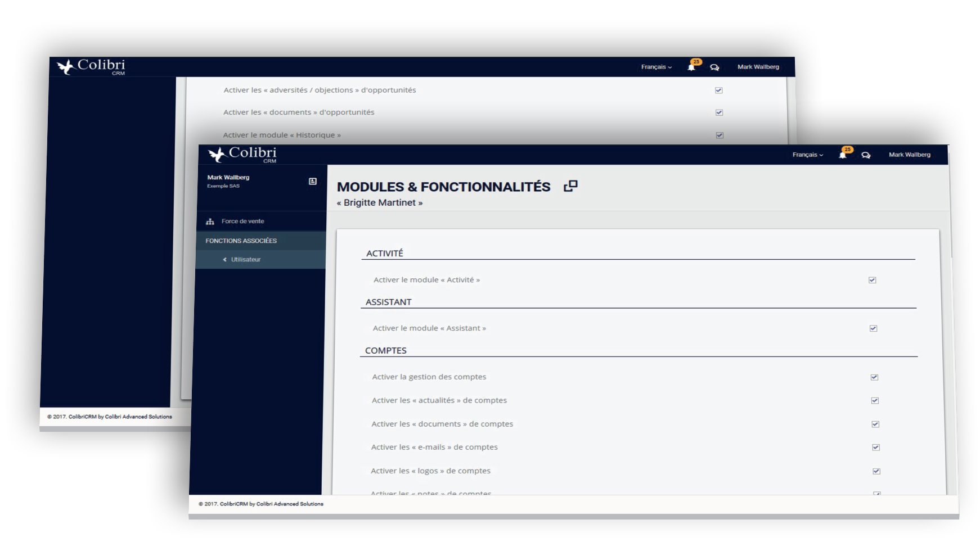The image size is (980, 551).
Task: Toggle the Activer le module « Assistant » checkbox
Action: click(873, 328)
